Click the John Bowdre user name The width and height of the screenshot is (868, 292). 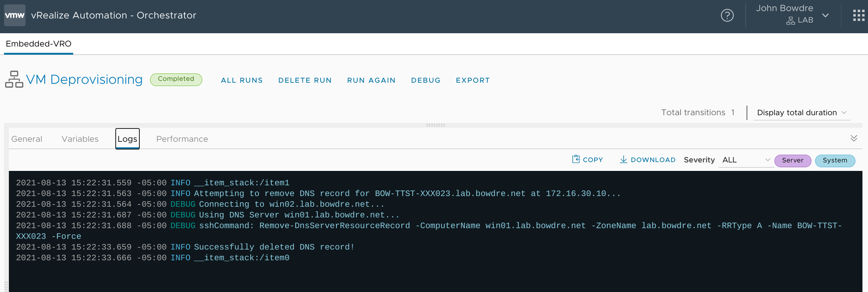(784, 8)
